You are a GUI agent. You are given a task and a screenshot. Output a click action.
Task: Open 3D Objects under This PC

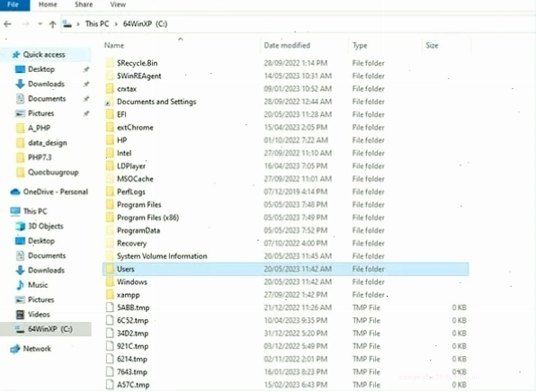tap(46, 227)
